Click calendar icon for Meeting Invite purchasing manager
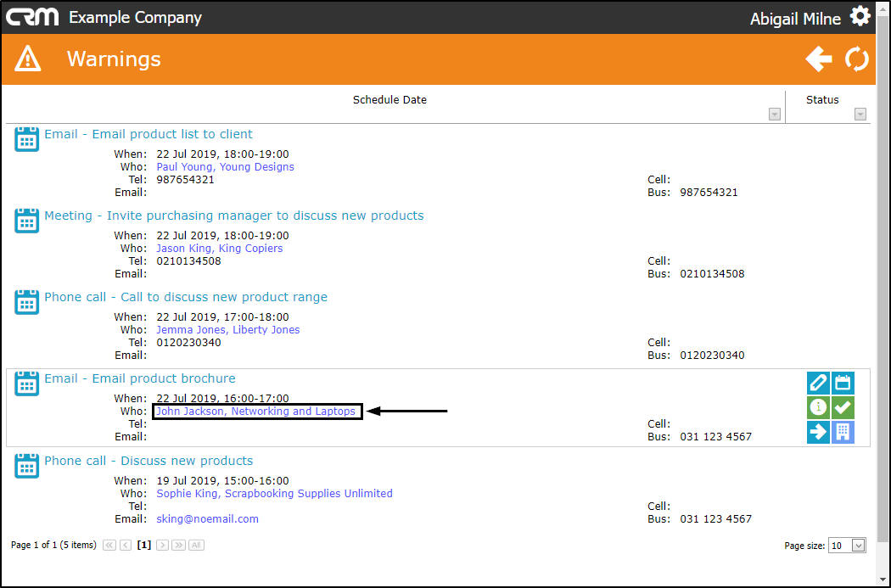The image size is (891, 588). pyautogui.click(x=26, y=221)
